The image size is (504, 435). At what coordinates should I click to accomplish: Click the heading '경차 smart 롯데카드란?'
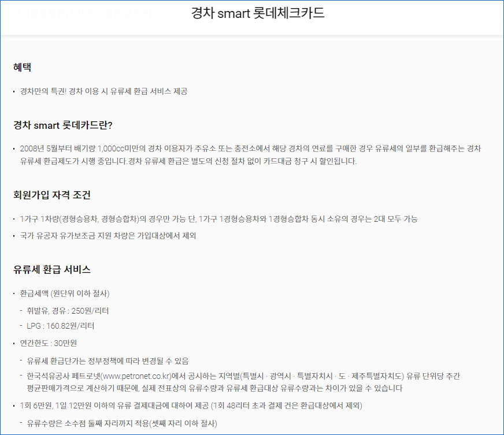[62, 125]
